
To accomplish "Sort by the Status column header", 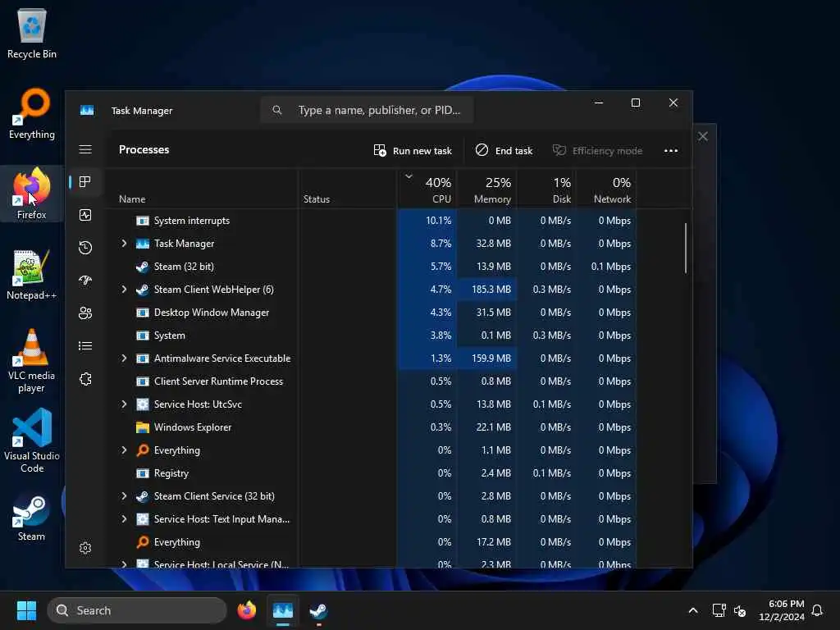I will [x=347, y=189].
